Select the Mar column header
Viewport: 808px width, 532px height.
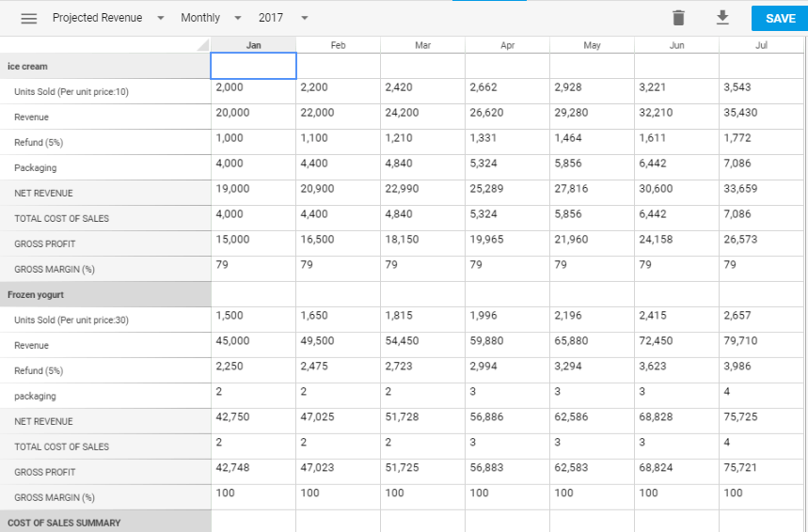click(x=422, y=45)
